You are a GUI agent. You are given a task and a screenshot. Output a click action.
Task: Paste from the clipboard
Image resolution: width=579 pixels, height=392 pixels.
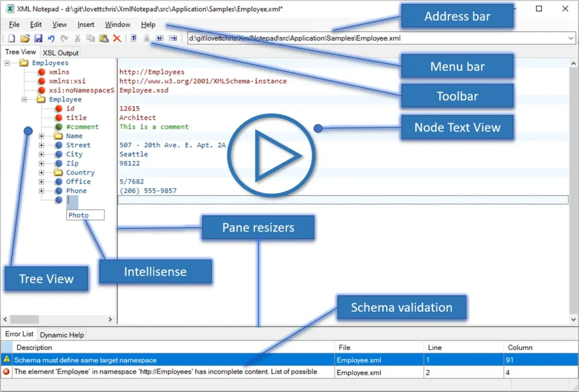point(103,38)
